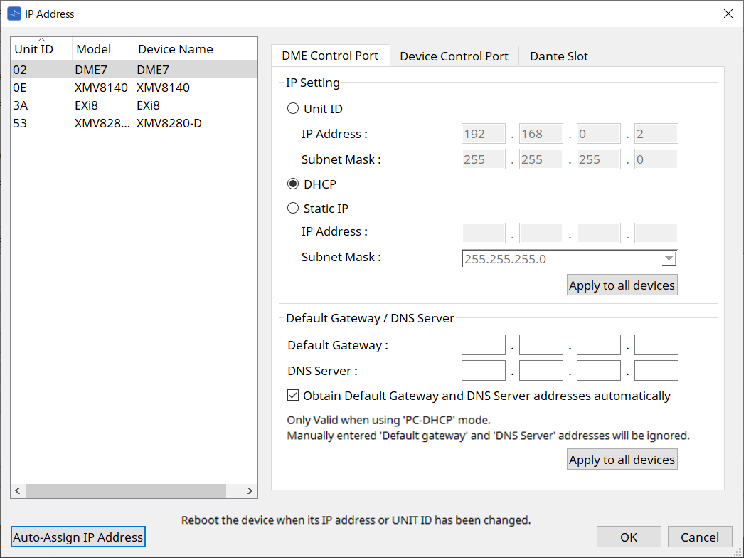The image size is (756, 558).
Task: Toggle Obtain Default Gateway automatically checkbox
Action: pyautogui.click(x=293, y=396)
